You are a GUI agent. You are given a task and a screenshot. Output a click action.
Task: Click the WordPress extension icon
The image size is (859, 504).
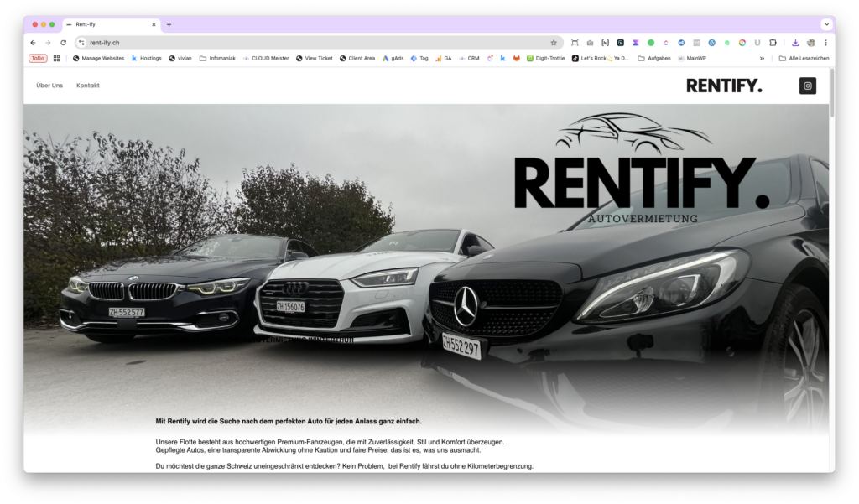coord(711,43)
